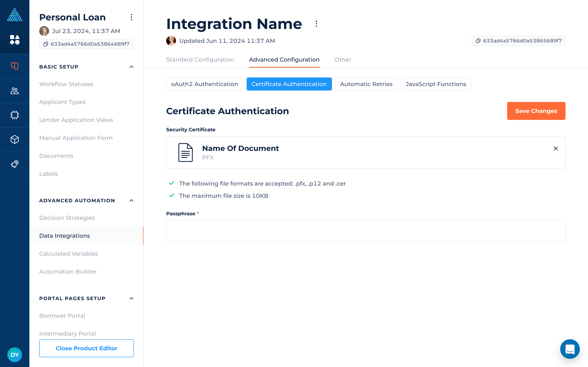Click the dashboard shapes icon in sidebar

14,40
